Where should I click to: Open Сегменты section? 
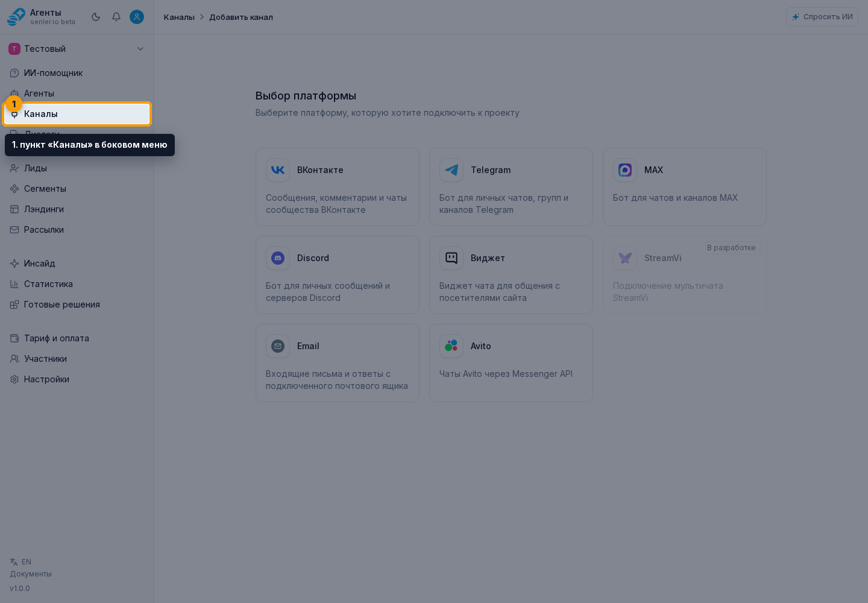click(77, 189)
